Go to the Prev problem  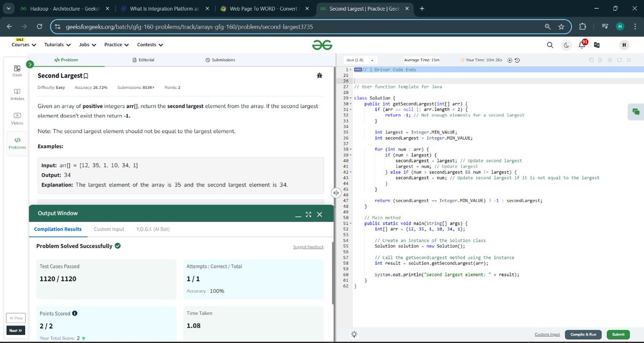coord(16,318)
